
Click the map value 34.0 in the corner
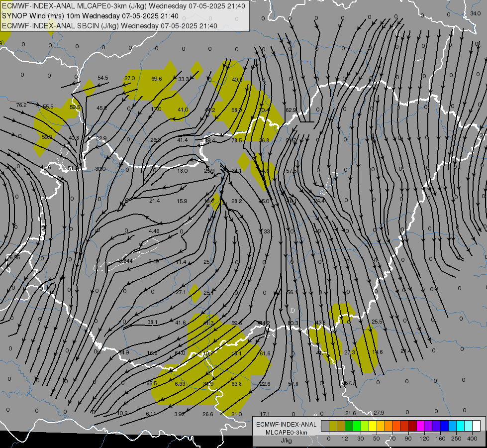pyautogui.click(x=475, y=13)
